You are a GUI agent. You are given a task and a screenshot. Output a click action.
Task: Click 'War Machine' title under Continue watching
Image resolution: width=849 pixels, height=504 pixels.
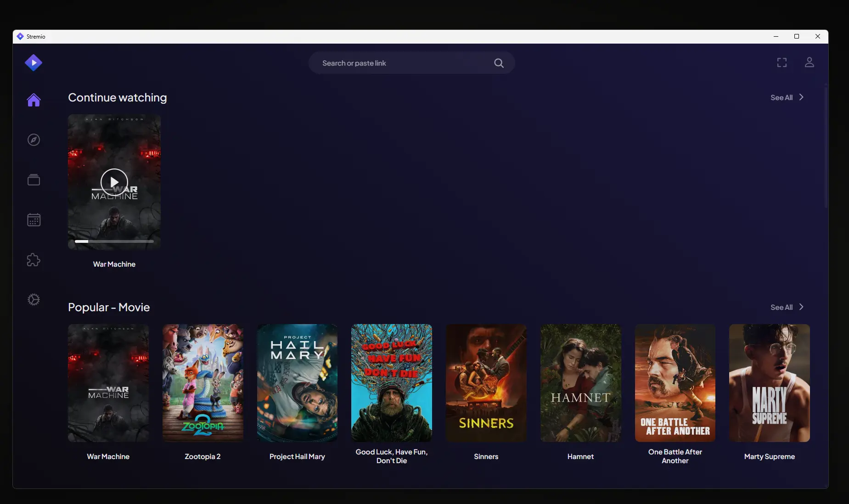(x=114, y=264)
